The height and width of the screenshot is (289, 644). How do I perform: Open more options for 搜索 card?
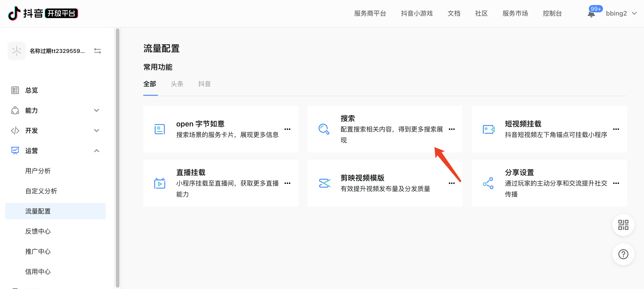452,129
